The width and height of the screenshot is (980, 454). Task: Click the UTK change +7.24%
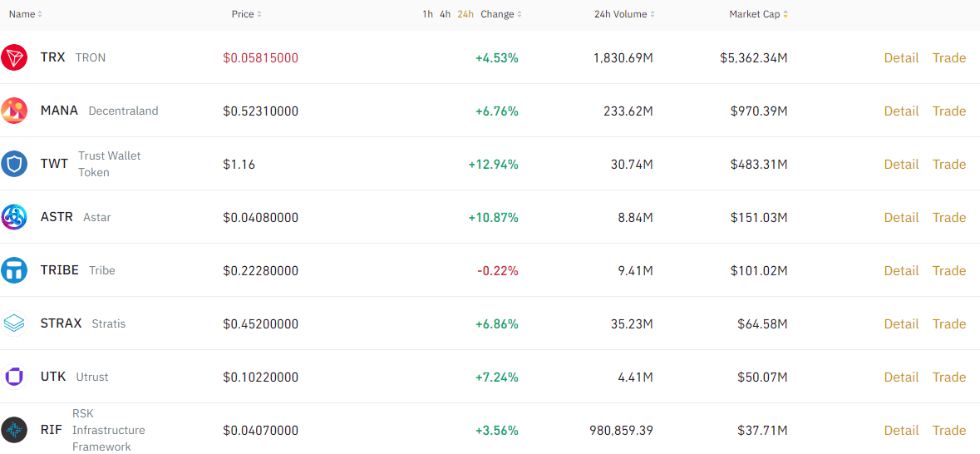click(x=497, y=377)
